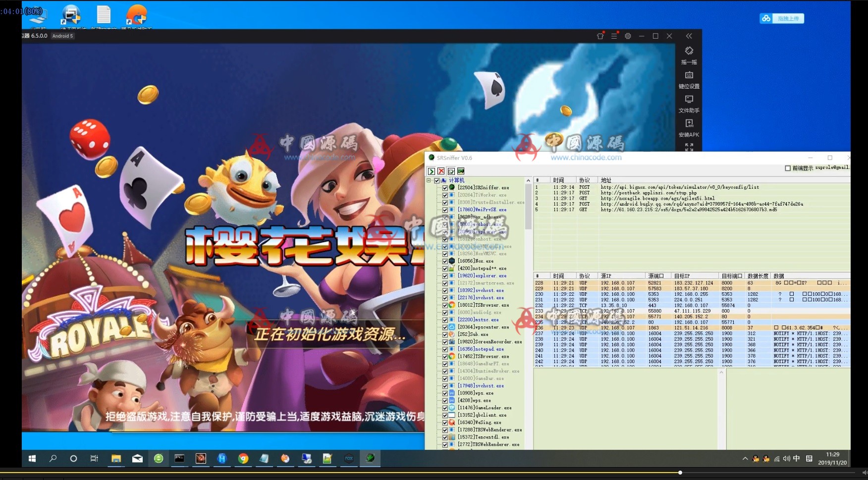The image size is (868, 480).
Task: Open the Windows Start menu
Action: click(32, 459)
